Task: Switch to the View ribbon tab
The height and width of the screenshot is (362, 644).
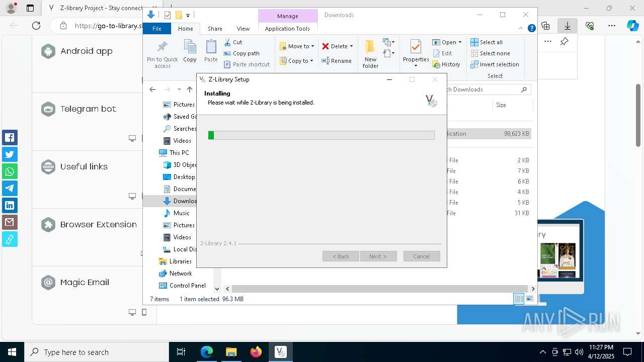Action: point(243,29)
